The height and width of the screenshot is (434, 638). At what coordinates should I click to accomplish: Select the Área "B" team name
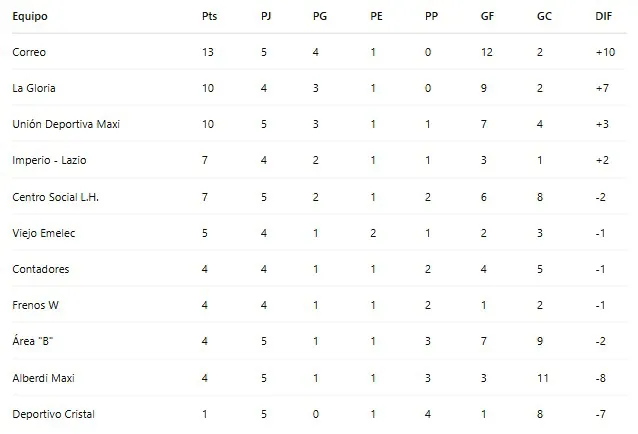point(32,342)
